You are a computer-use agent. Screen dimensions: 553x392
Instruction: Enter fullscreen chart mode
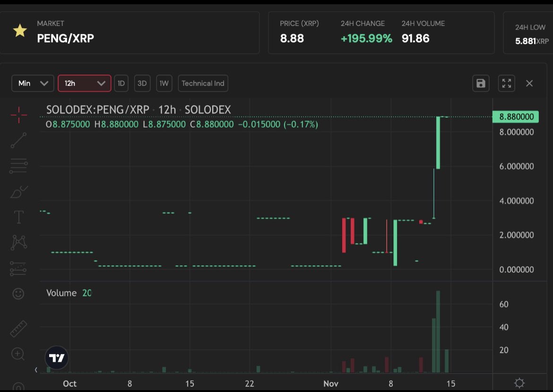pyautogui.click(x=506, y=83)
